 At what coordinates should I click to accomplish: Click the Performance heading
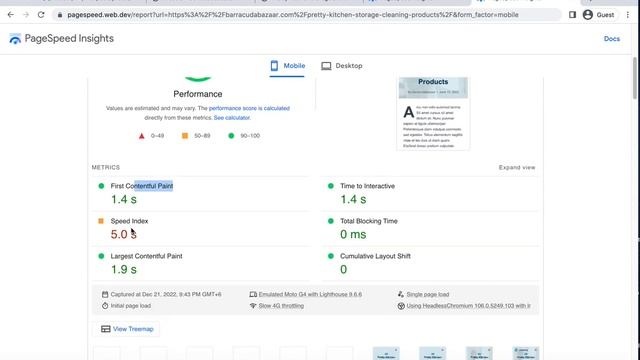pos(198,94)
